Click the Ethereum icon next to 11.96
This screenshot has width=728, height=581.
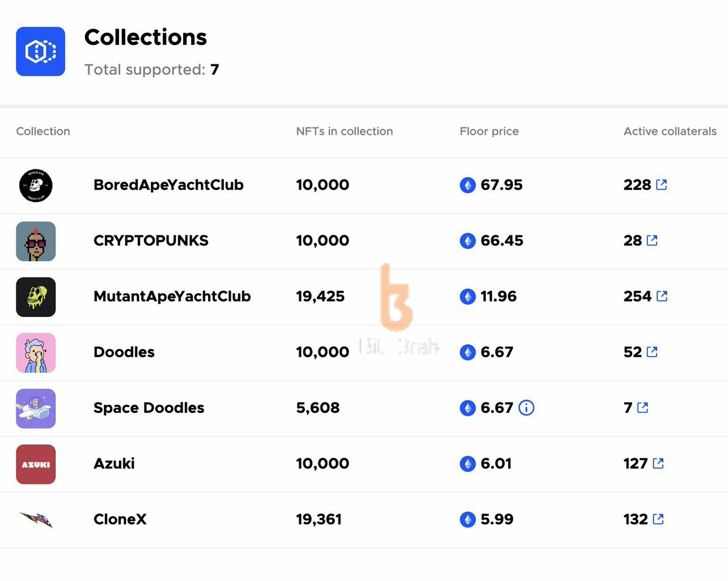click(x=468, y=297)
